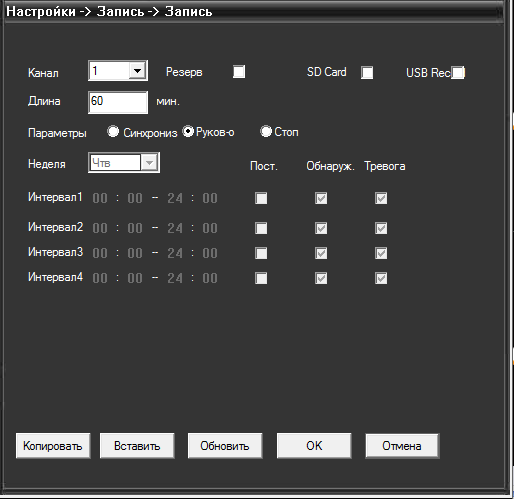Viewport: 514px width, 499px height.
Task: Tick the SD Card checkbox
Action: click(367, 72)
